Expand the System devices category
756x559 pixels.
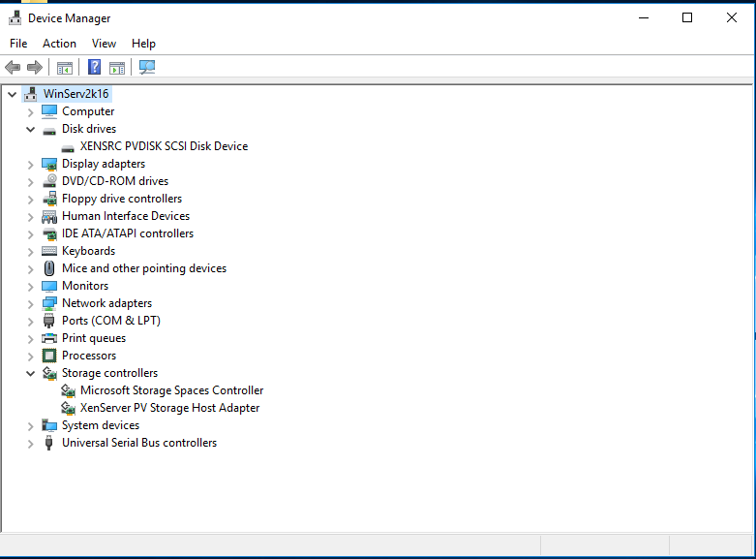30,426
